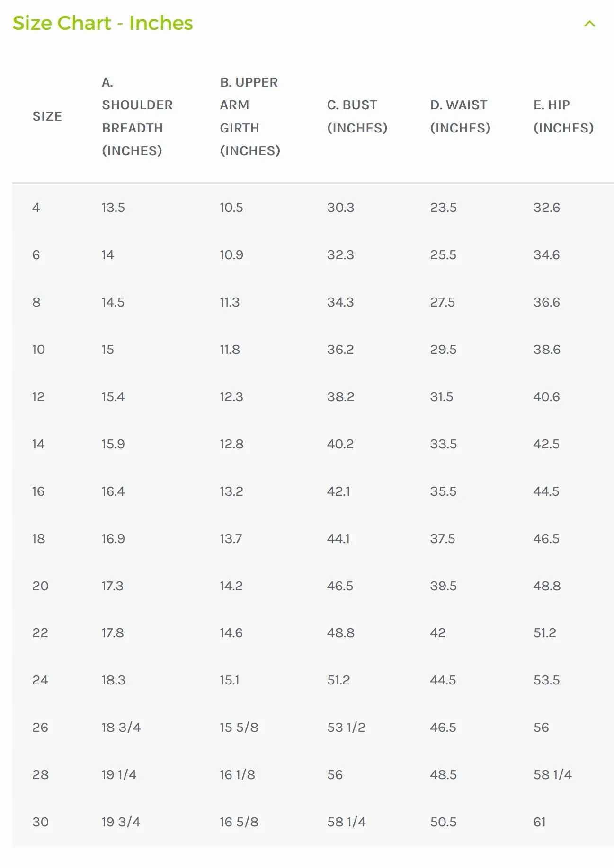Click hip value 32.6 in size 4 row
Viewport: 614px width, 868px height.
(547, 208)
